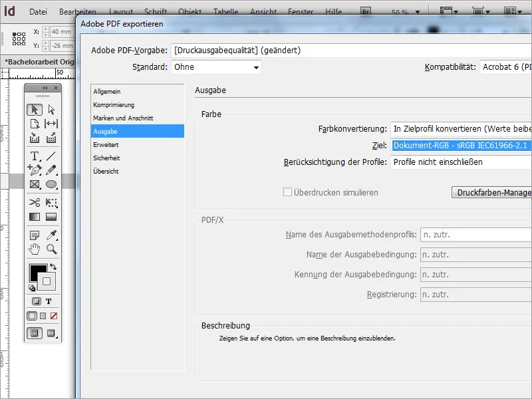The image size is (532, 399).
Task: Click the Y value stepper arrows
Action: (x=45, y=45)
